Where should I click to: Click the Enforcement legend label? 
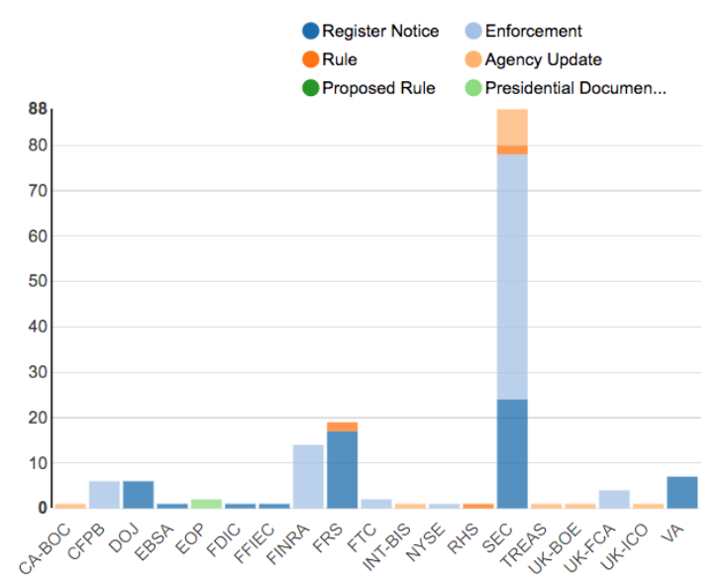click(533, 31)
